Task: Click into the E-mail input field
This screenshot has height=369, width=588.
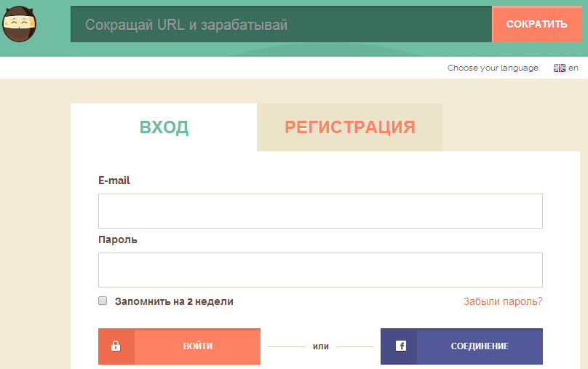Action: [320, 211]
